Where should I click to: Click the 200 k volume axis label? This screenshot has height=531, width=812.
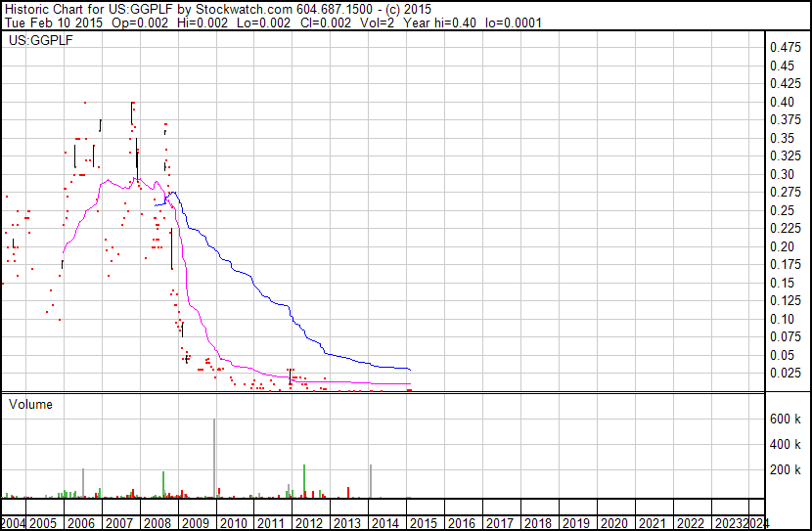pos(786,469)
